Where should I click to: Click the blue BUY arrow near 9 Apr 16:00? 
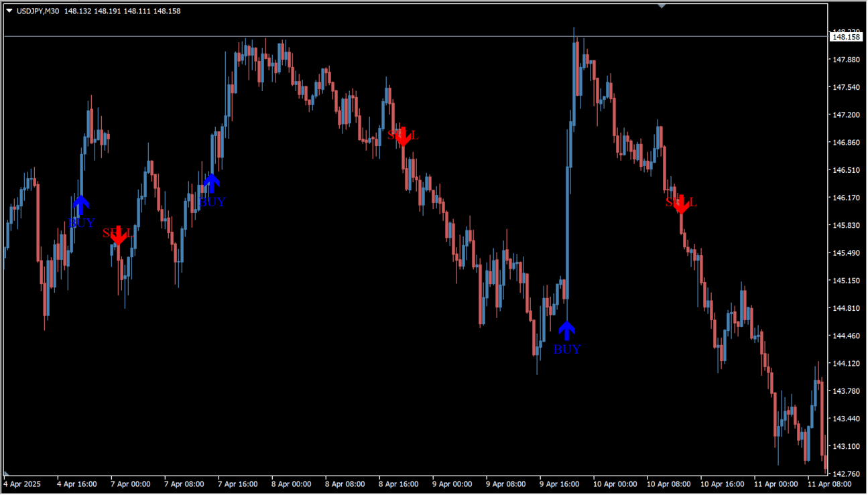pos(567,330)
